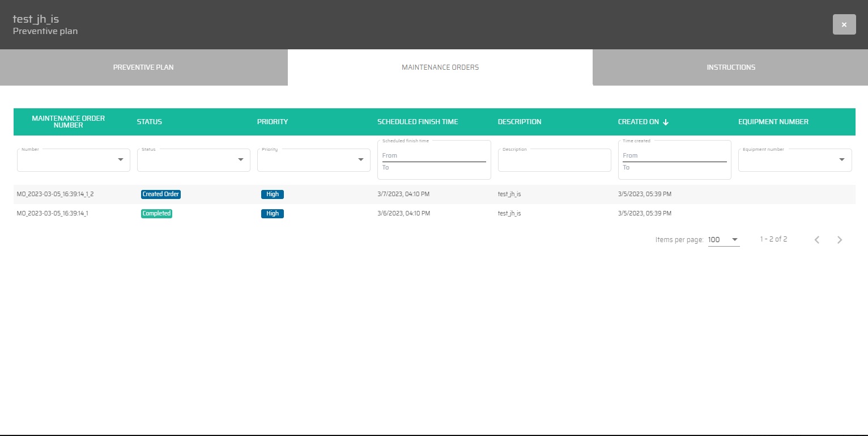
Task: Select the Maintenance Orders tab
Action: [x=440, y=67]
